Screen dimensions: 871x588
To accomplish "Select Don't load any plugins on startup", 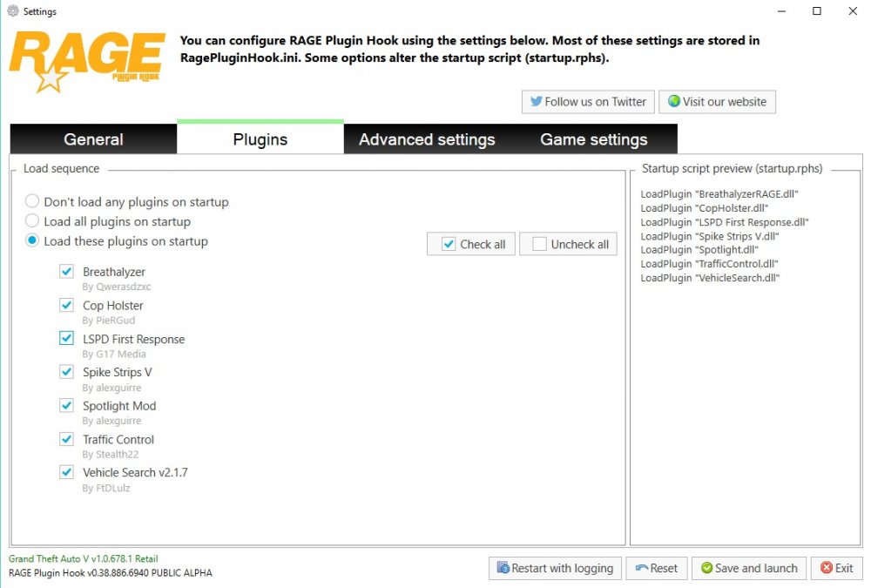I will click(x=32, y=200).
